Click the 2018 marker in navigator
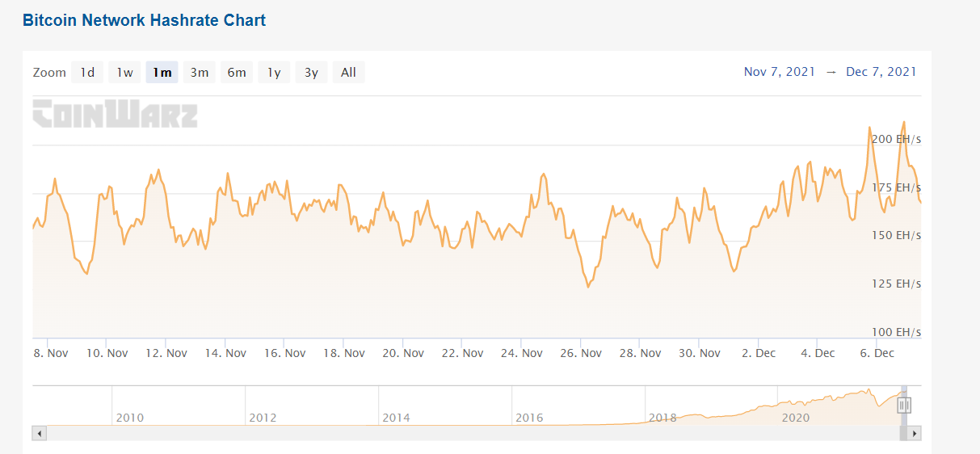 click(662, 418)
